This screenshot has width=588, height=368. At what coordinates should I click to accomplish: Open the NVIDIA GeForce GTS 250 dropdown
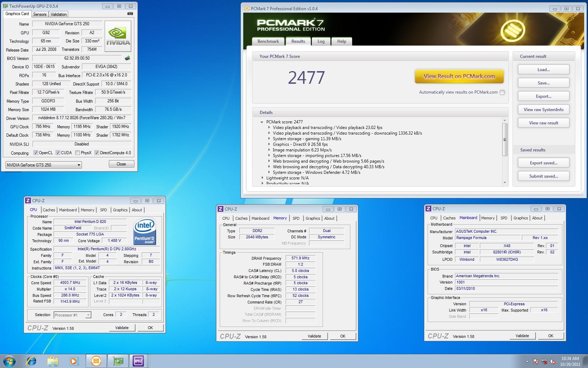pyautogui.click(x=44, y=165)
